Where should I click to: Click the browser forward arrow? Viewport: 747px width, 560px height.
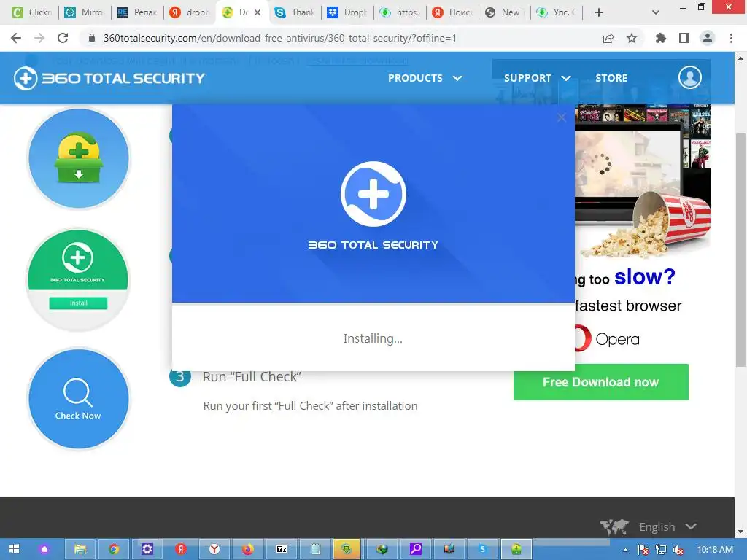click(39, 38)
